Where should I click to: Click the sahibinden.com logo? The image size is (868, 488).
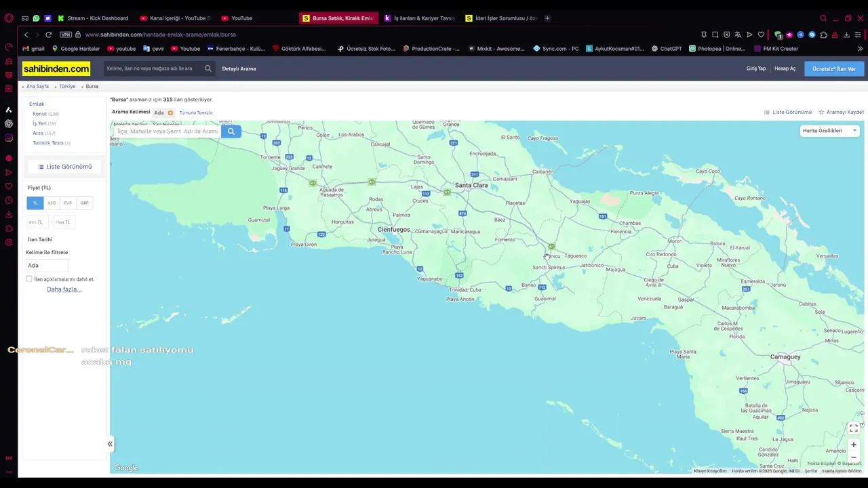click(56, 68)
